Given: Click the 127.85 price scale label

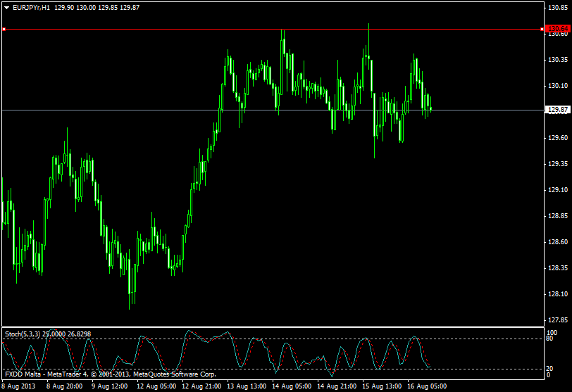Looking at the screenshot, I should pos(557,320).
